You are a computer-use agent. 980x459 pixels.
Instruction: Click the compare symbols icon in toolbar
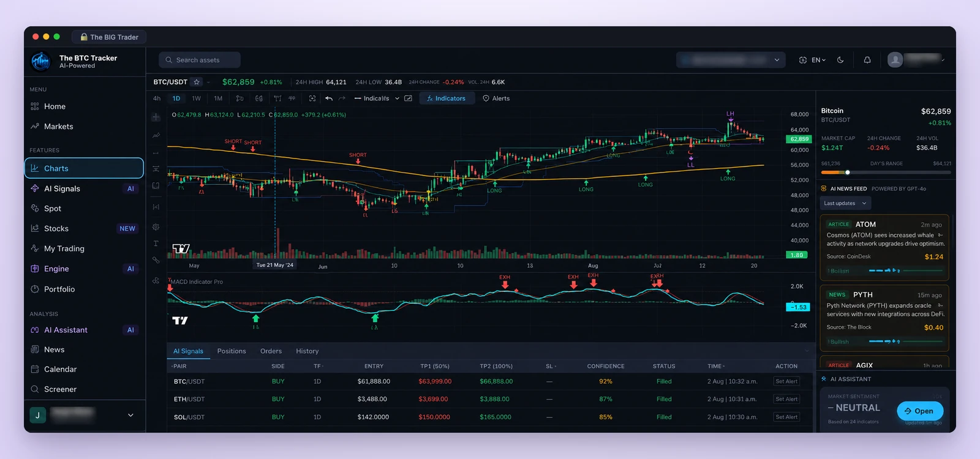point(259,99)
